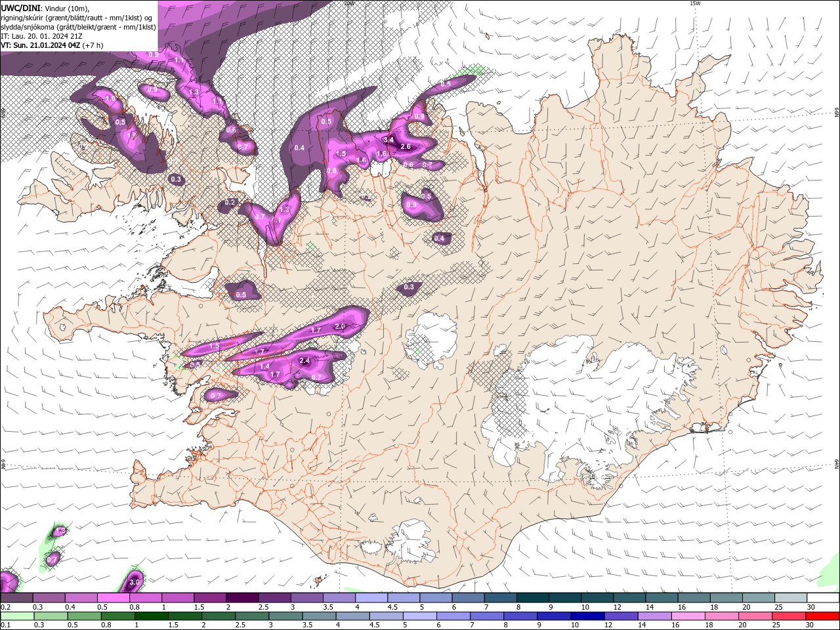Click the '4.5' label in the top legend row
Viewport: 840px width, 630px height.
[392, 607]
